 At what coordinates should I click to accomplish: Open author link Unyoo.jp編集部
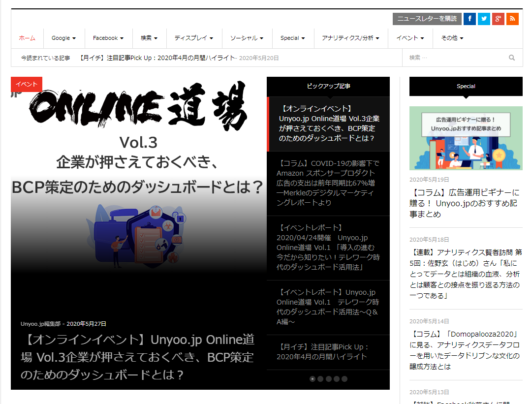pyautogui.click(x=40, y=324)
